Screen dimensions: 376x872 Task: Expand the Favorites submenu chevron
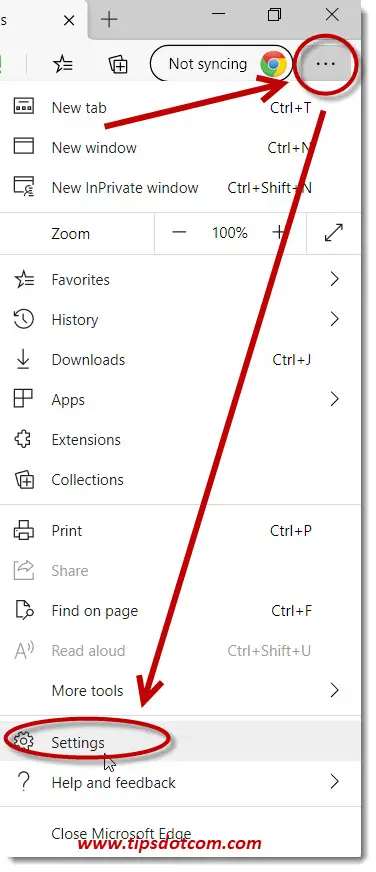334,279
